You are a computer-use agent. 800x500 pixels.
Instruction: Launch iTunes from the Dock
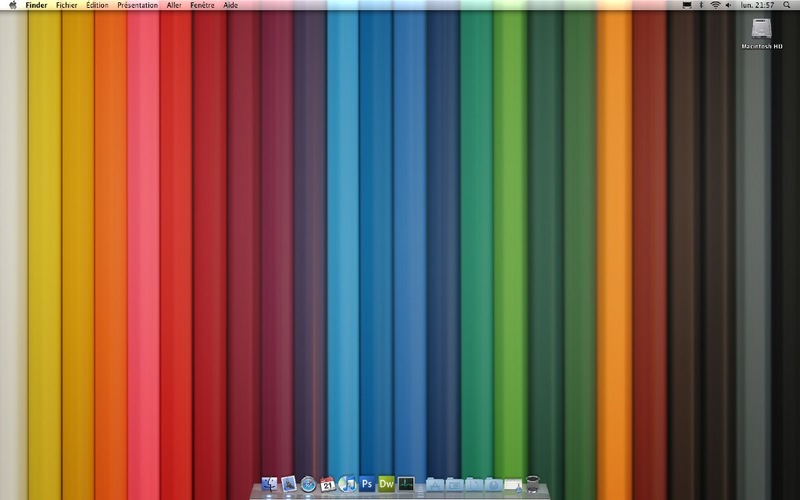pos(347,484)
